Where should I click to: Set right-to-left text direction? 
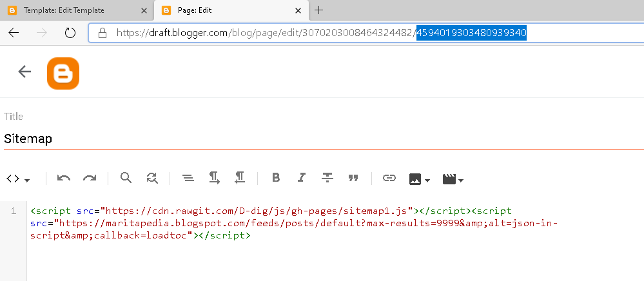[x=240, y=178]
